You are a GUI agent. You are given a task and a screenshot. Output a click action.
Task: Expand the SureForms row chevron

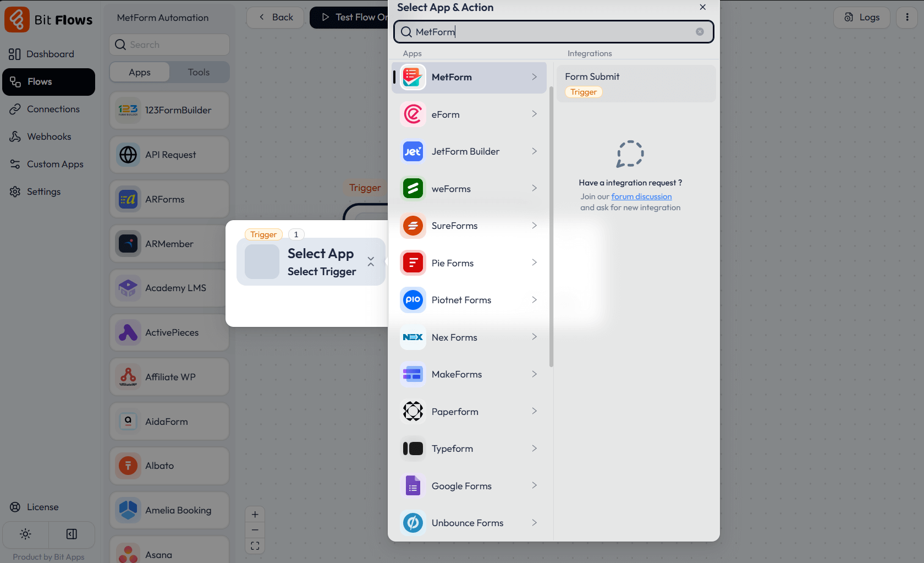(x=534, y=226)
